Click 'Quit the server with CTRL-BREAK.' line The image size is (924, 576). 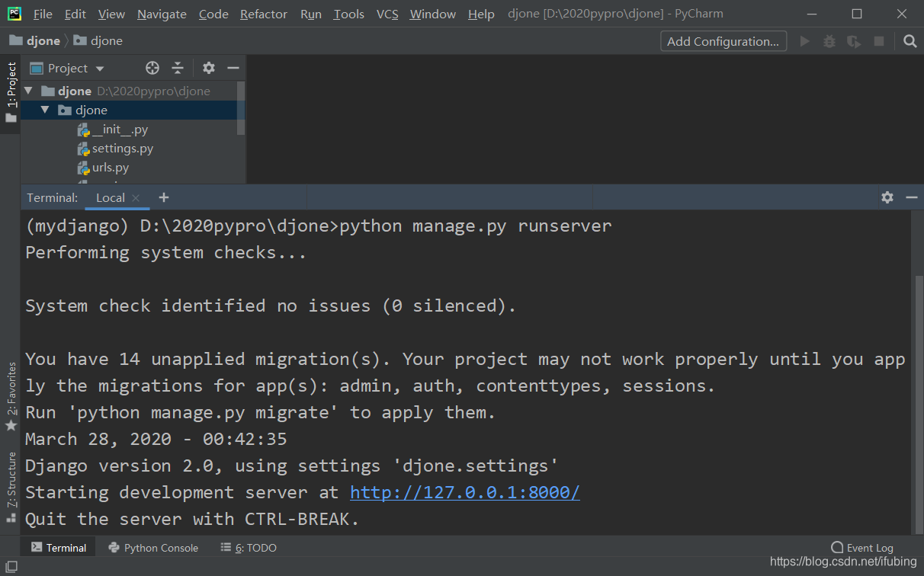point(192,519)
